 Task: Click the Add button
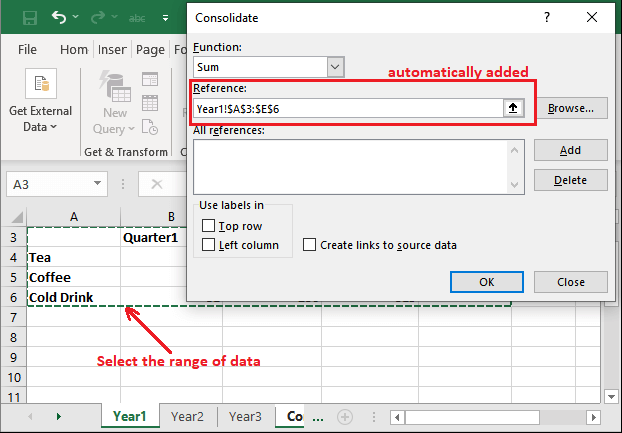click(570, 150)
